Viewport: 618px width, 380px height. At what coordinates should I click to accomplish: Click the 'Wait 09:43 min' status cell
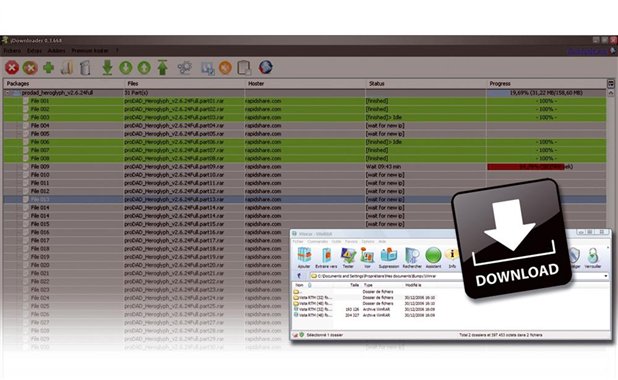point(383,167)
